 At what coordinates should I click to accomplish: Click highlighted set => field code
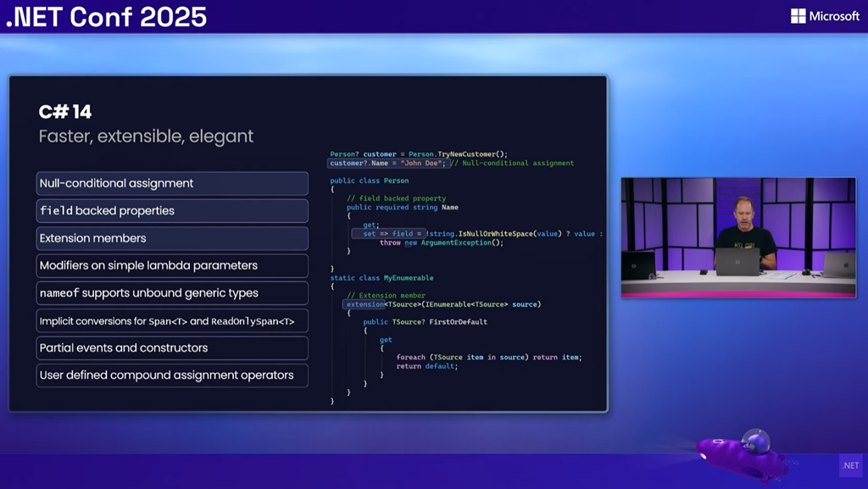388,234
